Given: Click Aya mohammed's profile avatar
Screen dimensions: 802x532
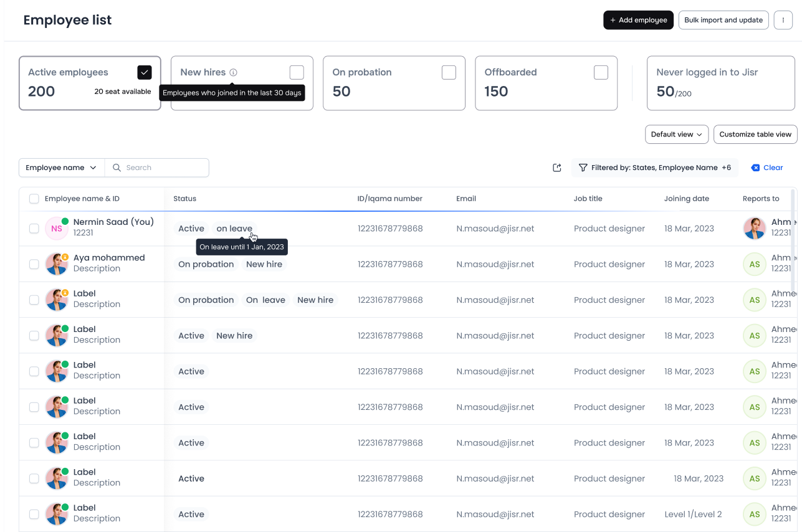Looking at the screenshot, I should point(56,264).
